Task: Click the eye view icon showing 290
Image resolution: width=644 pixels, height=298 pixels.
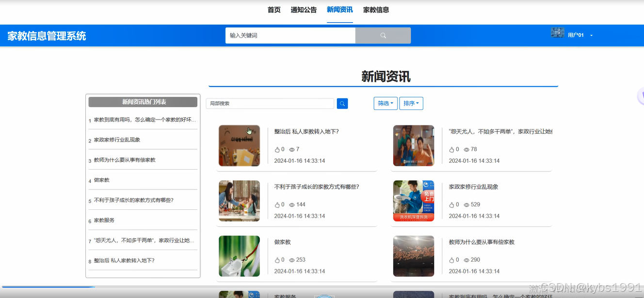Action: 467,260
